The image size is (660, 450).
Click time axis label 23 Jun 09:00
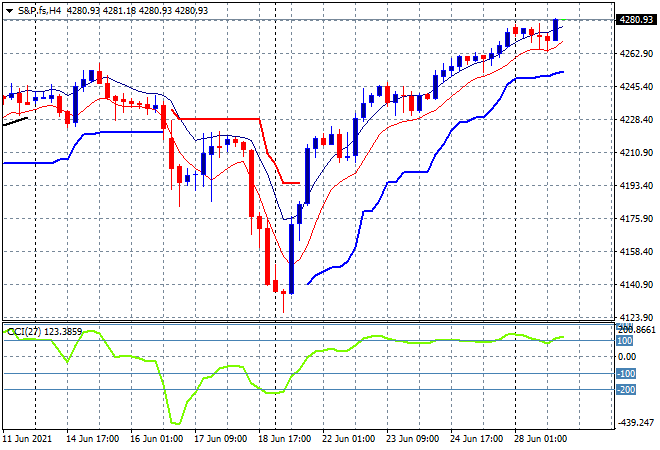pyautogui.click(x=412, y=439)
